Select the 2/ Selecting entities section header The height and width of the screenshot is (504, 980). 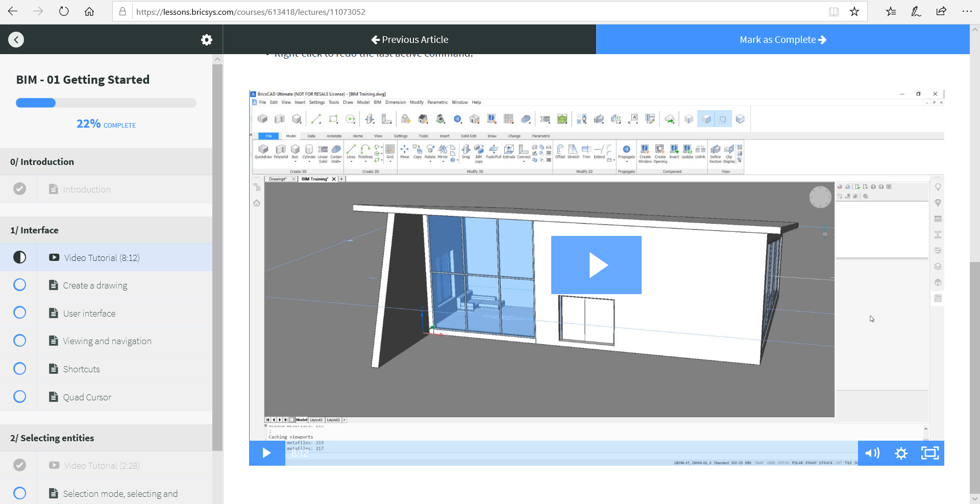pyautogui.click(x=106, y=438)
